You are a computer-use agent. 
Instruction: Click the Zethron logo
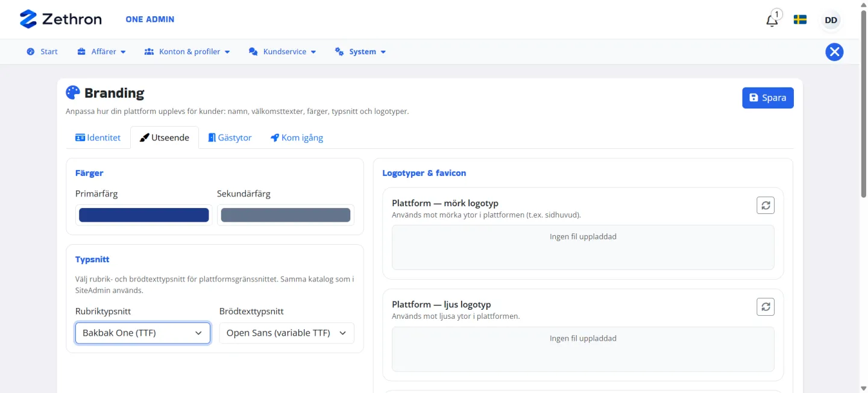click(x=60, y=19)
